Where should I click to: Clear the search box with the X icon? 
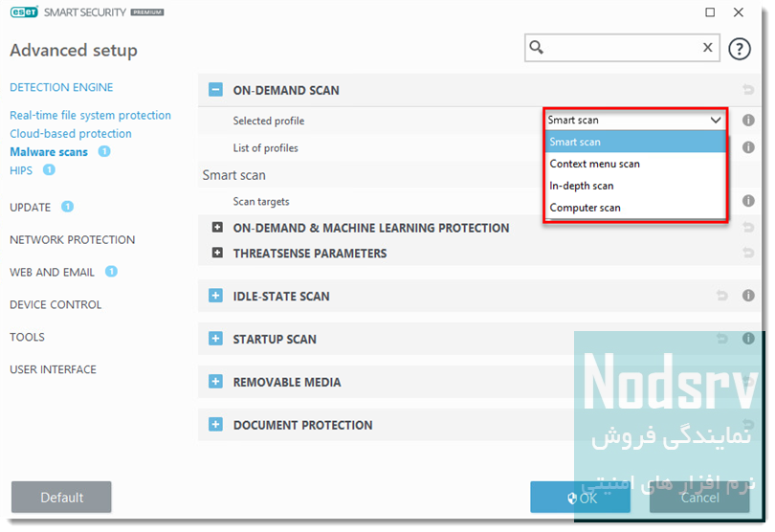(x=708, y=48)
